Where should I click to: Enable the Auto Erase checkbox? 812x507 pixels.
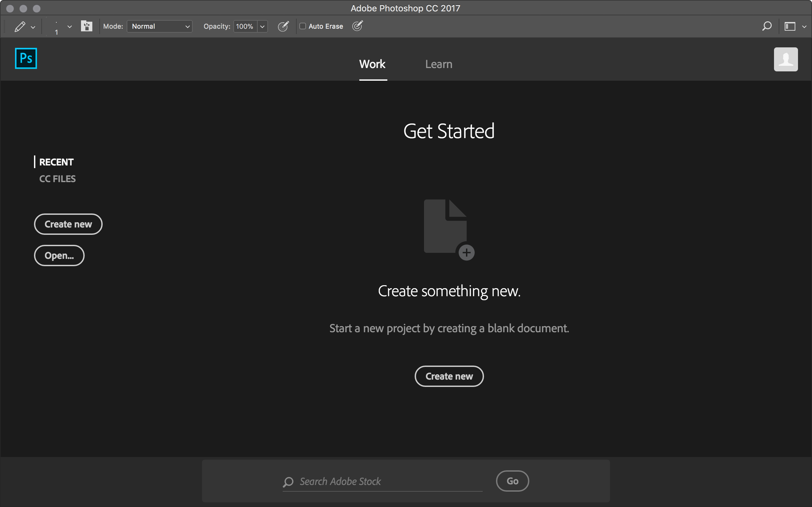pyautogui.click(x=303, y=26)
